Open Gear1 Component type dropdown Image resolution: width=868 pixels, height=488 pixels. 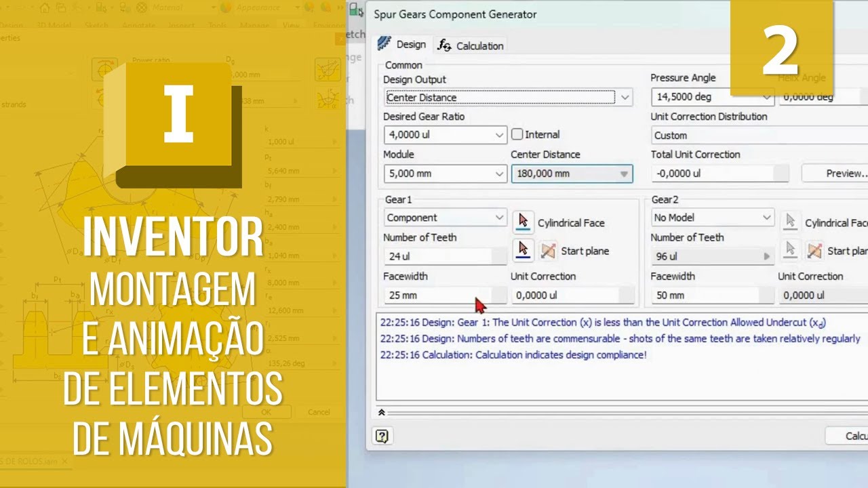click(499, 218)
